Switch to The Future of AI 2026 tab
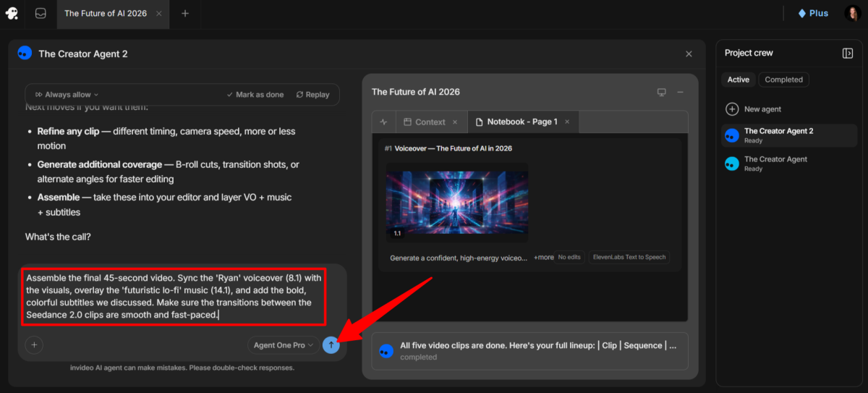The width and height of the screenshot is (868, 393). click(106, 13)
